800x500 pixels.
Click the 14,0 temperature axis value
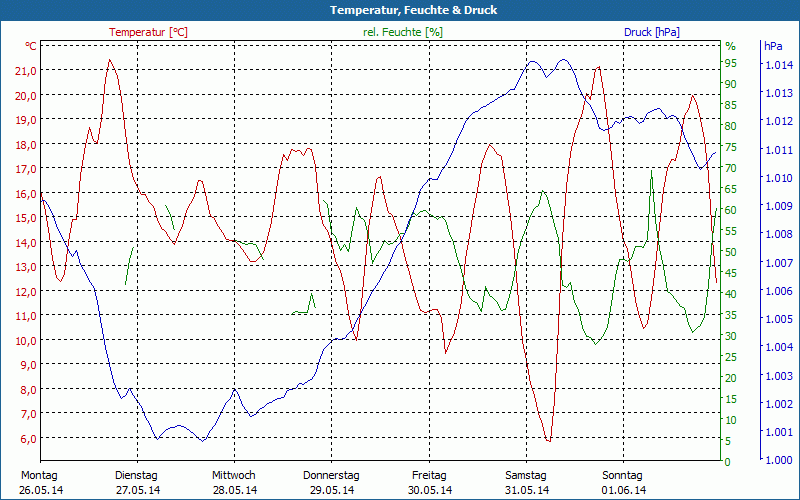pyautogui.click(x=26, y=242)
